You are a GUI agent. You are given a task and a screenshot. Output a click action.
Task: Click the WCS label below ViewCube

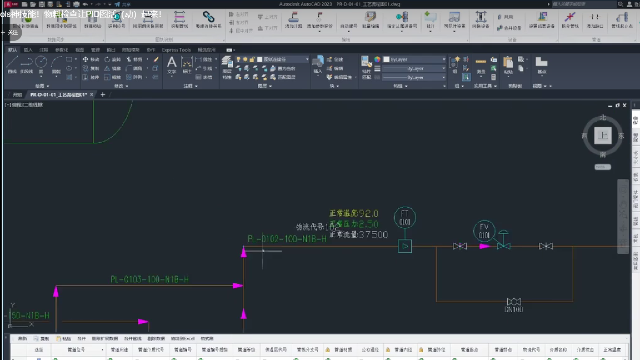click(x=603, y=167)
